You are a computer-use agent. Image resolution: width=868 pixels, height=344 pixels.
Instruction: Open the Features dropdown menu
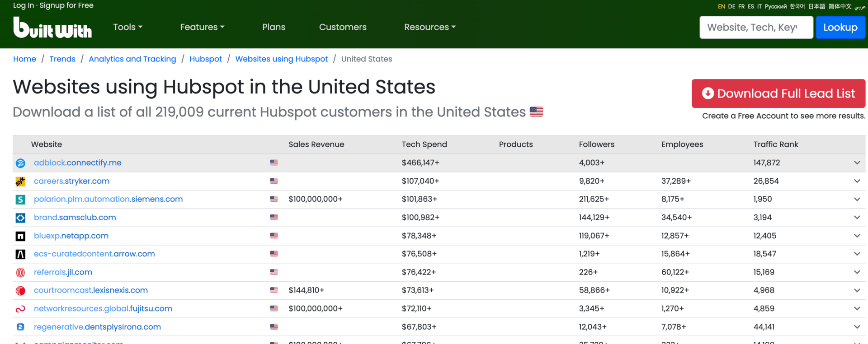[x=202, y=27]
